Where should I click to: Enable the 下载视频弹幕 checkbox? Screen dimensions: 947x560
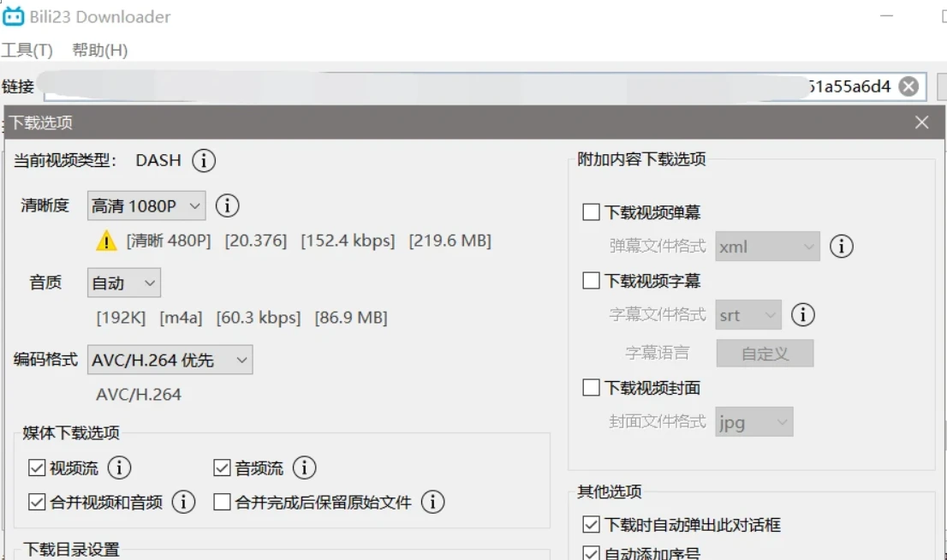point(591,212)
